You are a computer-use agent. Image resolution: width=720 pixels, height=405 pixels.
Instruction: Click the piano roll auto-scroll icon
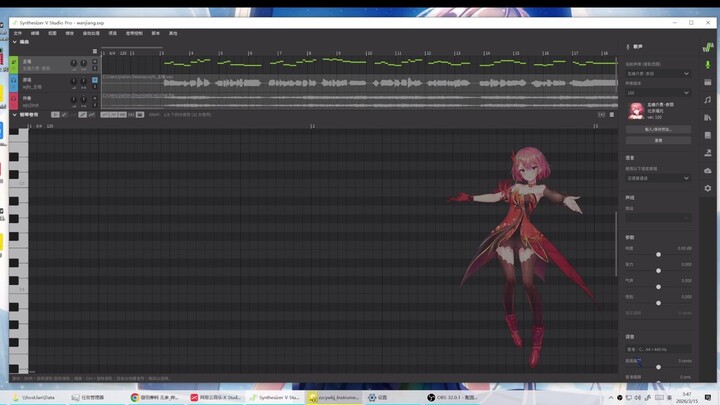602,115
